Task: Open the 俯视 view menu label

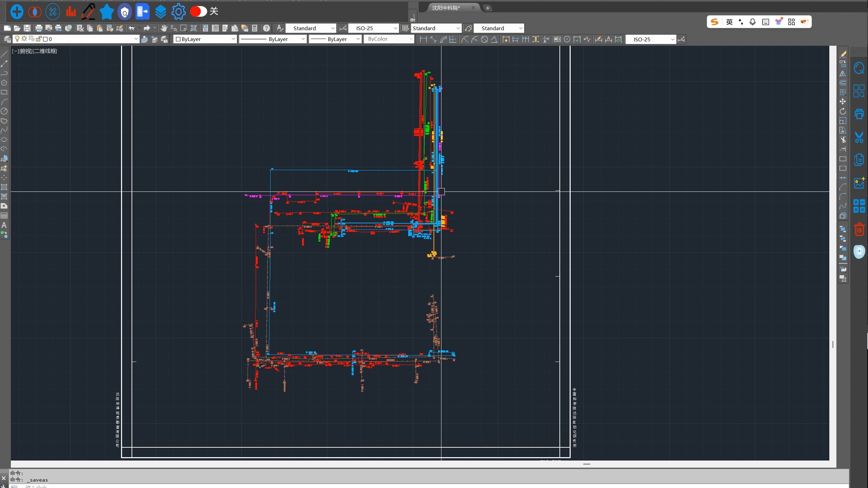Action: point(26,51)
